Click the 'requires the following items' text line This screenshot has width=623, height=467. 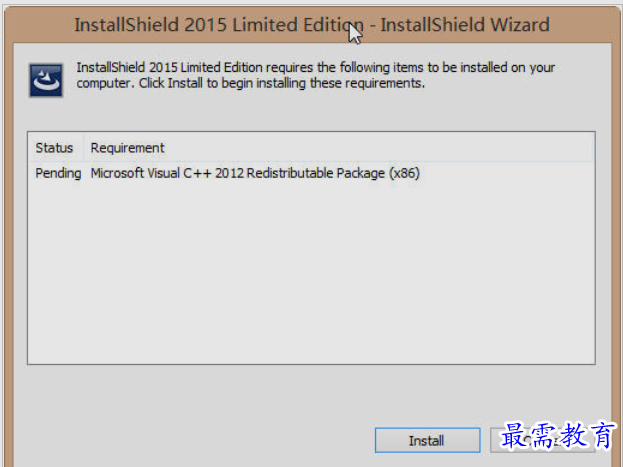pos(316,67)
